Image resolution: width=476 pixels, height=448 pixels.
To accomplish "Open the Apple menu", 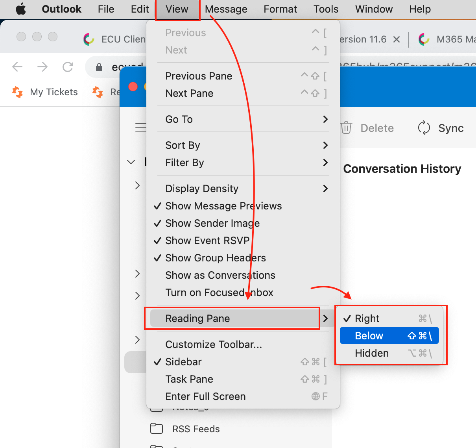I will [21, 9].
